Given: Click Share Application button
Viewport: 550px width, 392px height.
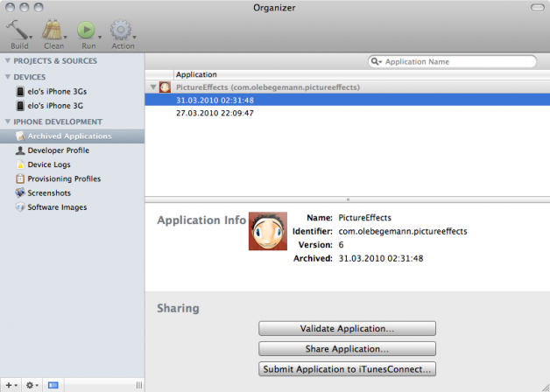Looking at the screenshot, I should (x=347, y=348).
